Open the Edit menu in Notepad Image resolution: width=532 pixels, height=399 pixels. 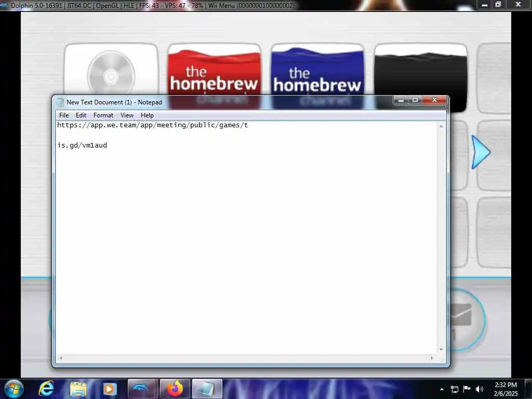(x=81, y=115)
